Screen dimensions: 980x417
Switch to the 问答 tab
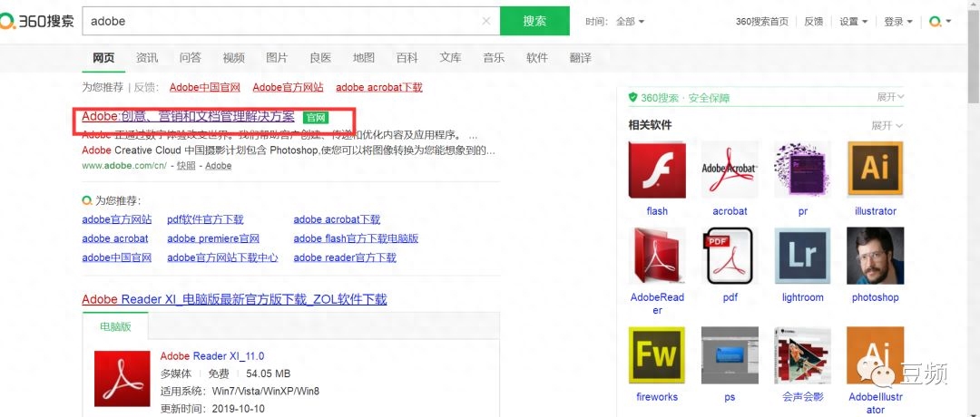pyautogui.click(x=190, y=58)
